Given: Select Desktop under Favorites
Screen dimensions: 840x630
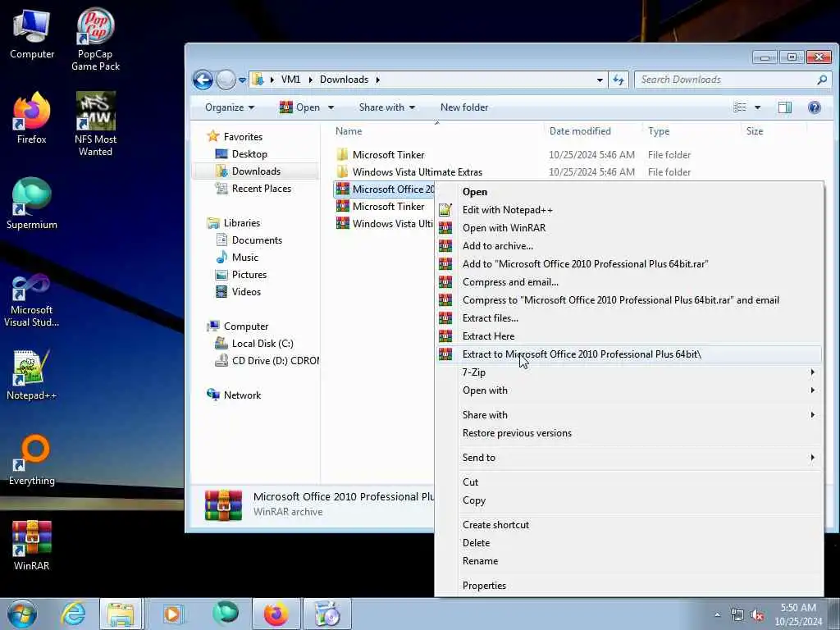Looking at the screenshot, I should point(249,154).
